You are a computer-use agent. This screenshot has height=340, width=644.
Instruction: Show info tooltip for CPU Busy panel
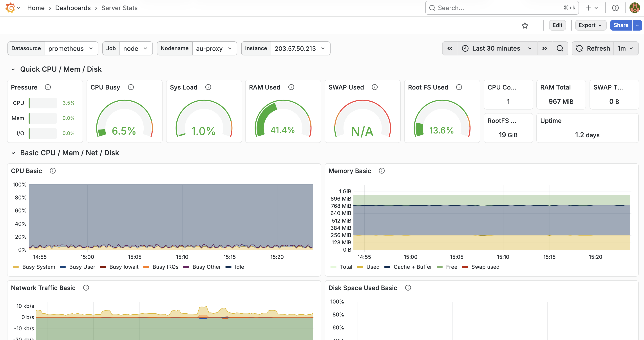point(131,87)
